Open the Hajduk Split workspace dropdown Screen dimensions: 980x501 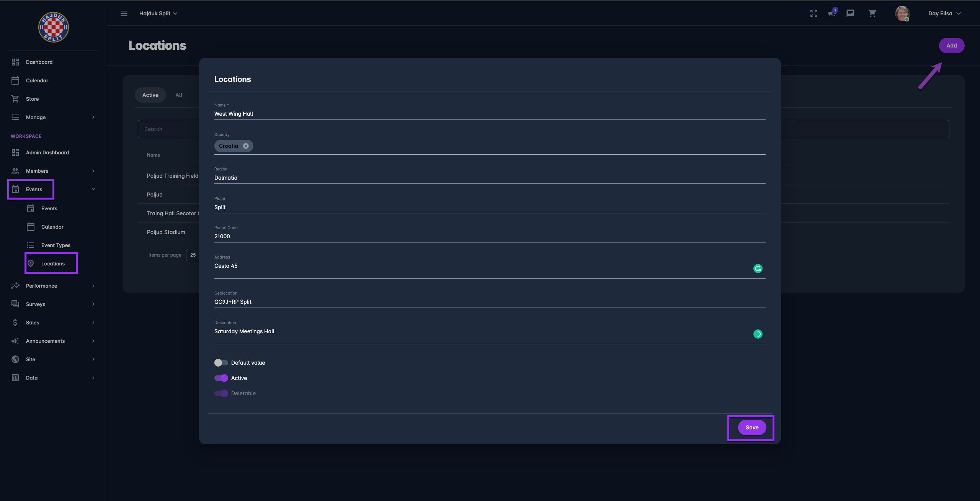coord(158,13)
